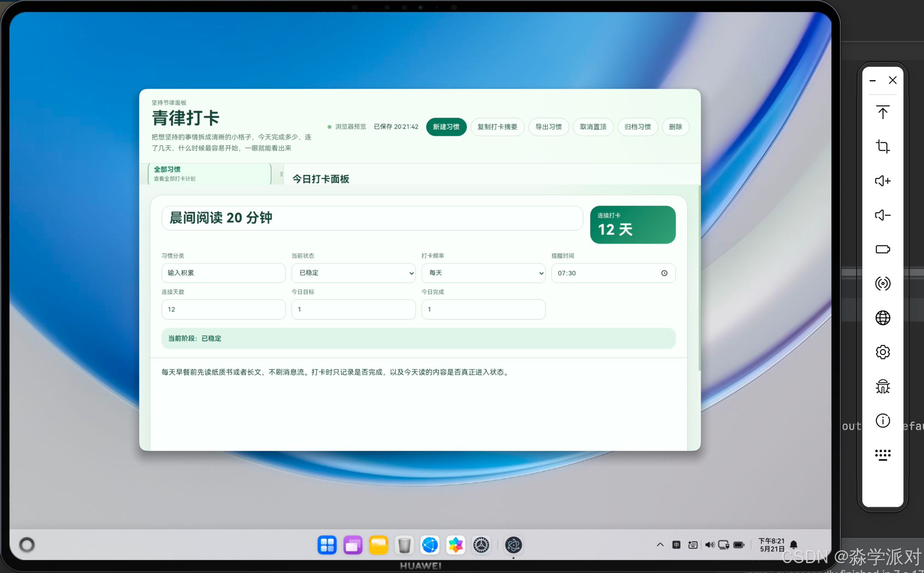This screenshot has height=573, width=924.
Task: Expand the system tray chevron
Action: (660, 545)
